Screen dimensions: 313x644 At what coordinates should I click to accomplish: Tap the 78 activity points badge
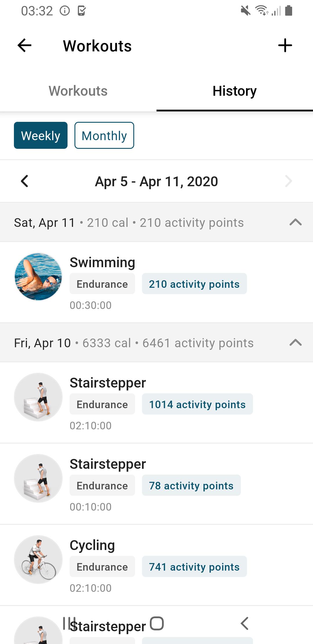[x=191, y=485]
